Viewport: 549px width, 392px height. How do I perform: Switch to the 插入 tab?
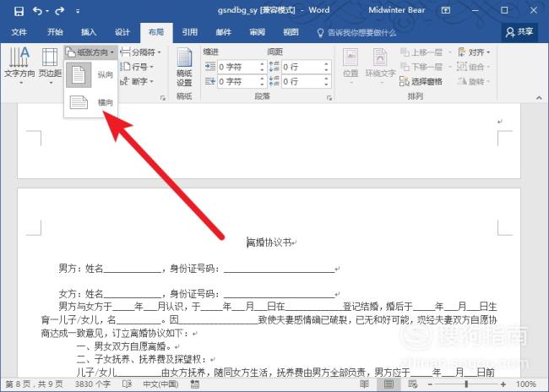point(89,32)
